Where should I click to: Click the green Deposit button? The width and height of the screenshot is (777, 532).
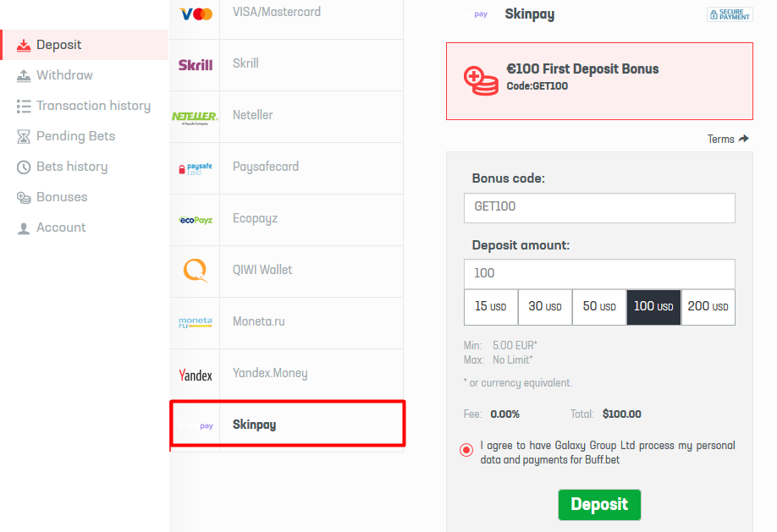coord(599,505)
